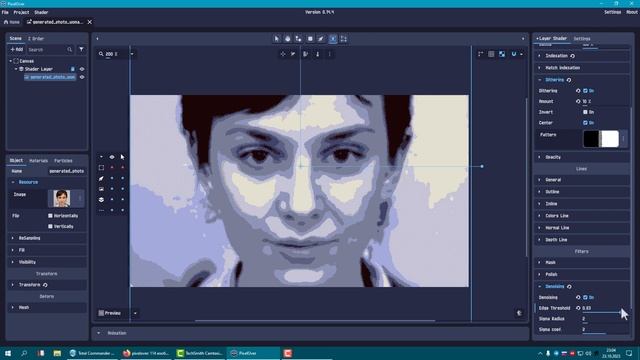Click the align objects icon
This screenshot has width=640, height=360.
pyautogui.click(x=305, y=54)
